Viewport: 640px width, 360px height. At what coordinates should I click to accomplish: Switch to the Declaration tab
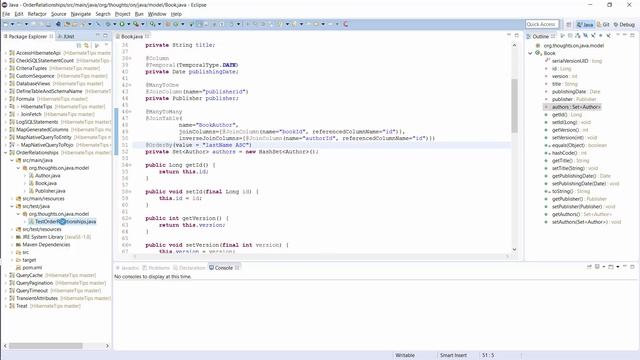189,268
